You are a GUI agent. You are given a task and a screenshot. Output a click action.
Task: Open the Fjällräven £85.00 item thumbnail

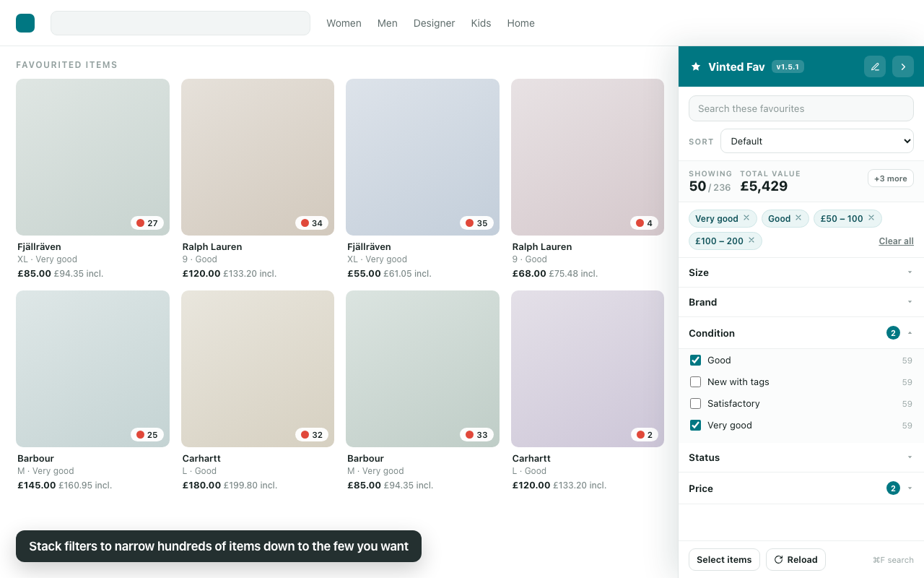click(92, 157)
